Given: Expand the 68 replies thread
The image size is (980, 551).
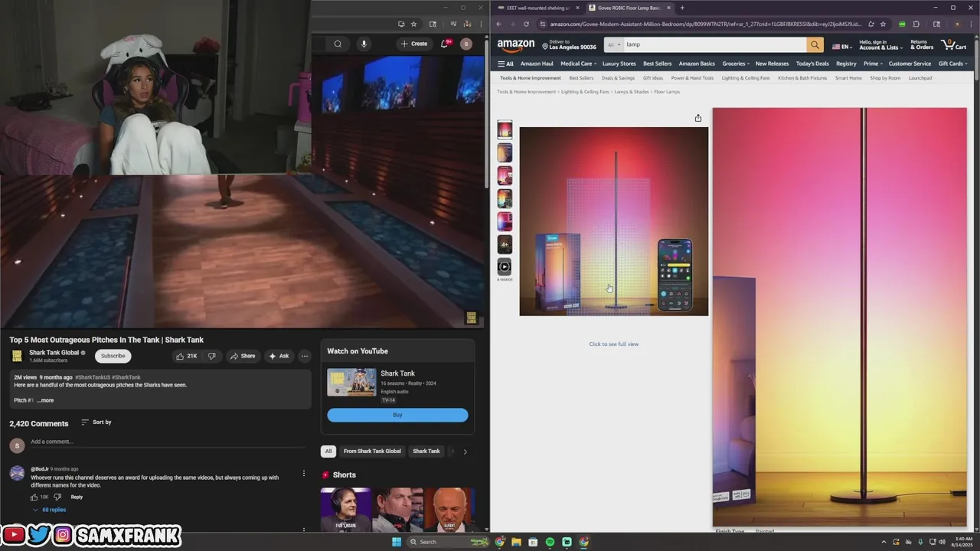Looking at the screenshot, I should 49,510.
